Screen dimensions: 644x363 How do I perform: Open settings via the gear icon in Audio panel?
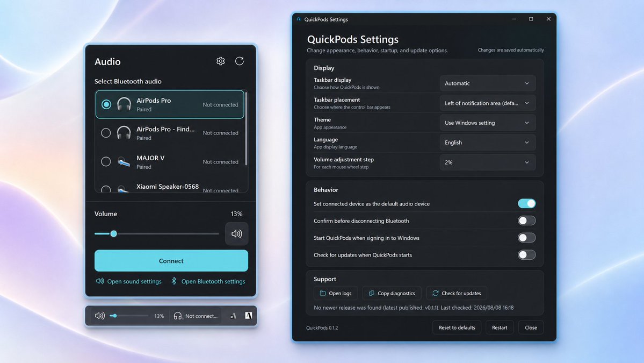221,61
